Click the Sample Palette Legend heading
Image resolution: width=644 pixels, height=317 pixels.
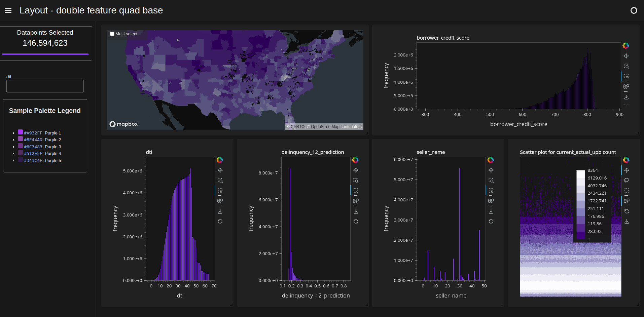tap(45, 111)
